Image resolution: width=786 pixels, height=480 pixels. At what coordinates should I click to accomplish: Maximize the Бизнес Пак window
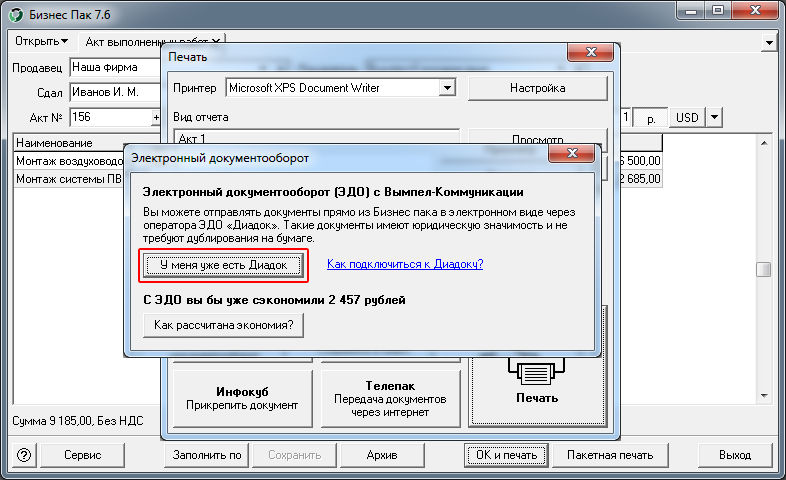(718, 11)
